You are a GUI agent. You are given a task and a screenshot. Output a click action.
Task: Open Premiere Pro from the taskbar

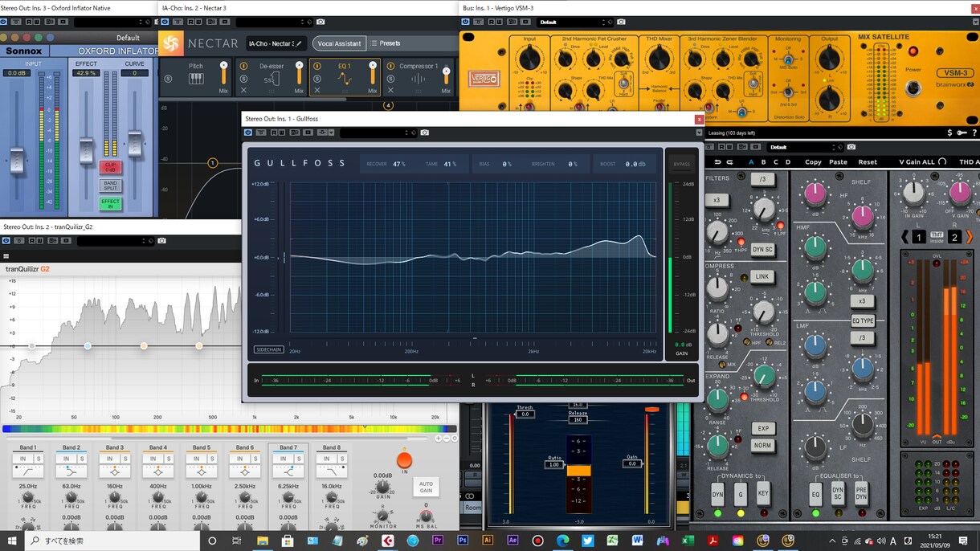pyautogui.click(x=438, y=541)
